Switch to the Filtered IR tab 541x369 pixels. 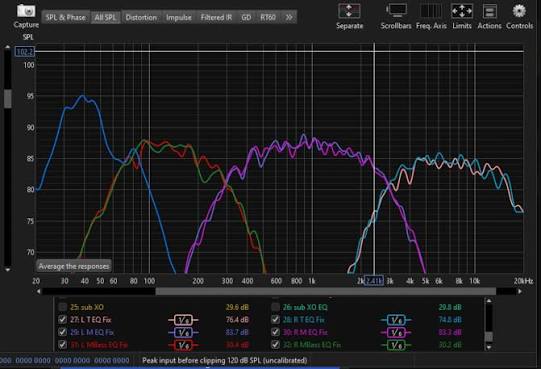click(x=216, y=17)
